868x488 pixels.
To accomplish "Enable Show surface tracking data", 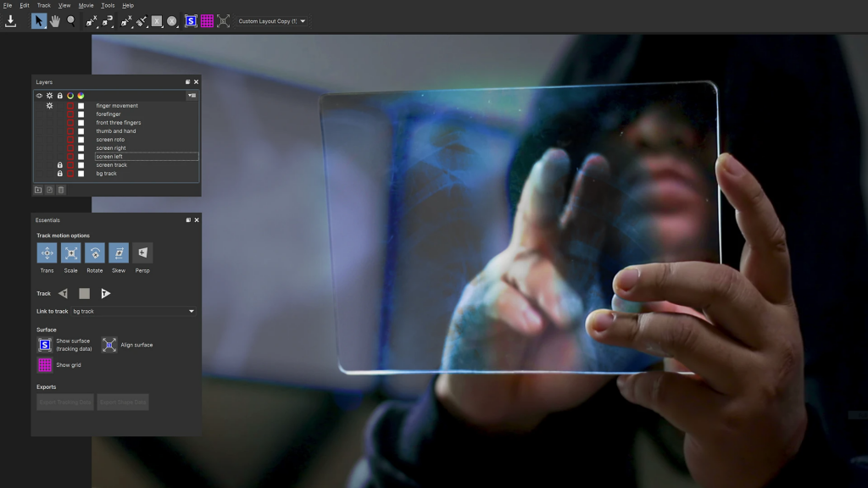I will point(43,345).
